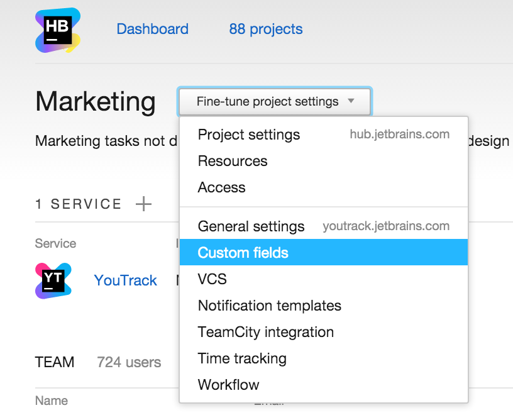Viewport: 513px width, 420px height.
Task: Select Notification templates menu item
Action: coord(324,306)
